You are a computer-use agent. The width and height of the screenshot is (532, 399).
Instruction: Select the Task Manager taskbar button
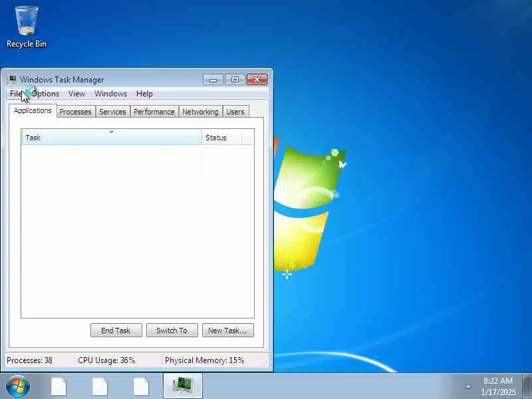tap(183, 386)
